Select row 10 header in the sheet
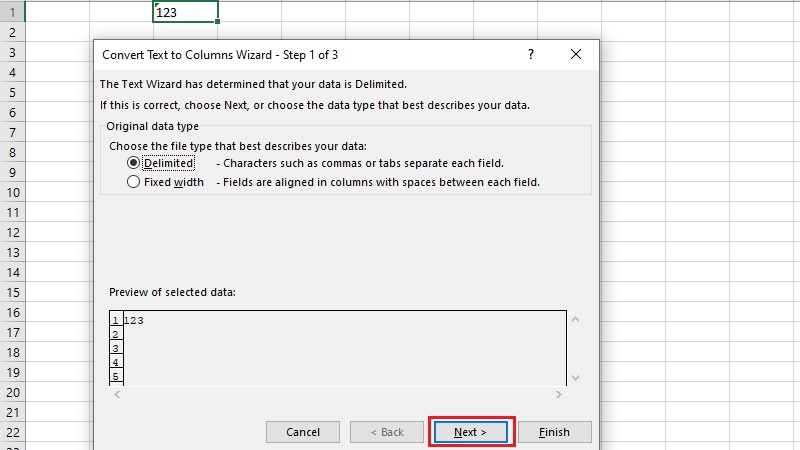This screenshot has height=450, width=800. coord(12,192)
